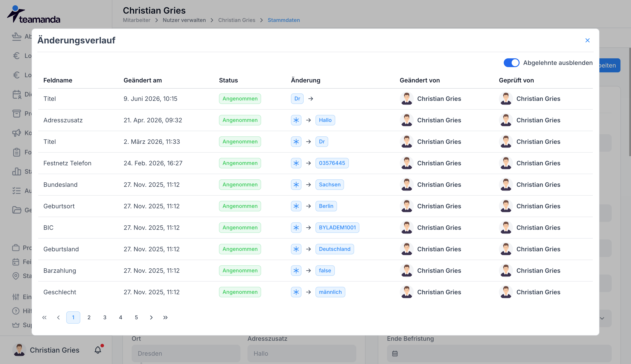Click calendar icon under Ende Befristung
This screenshot has width=631, height=364.
point(395,353)
